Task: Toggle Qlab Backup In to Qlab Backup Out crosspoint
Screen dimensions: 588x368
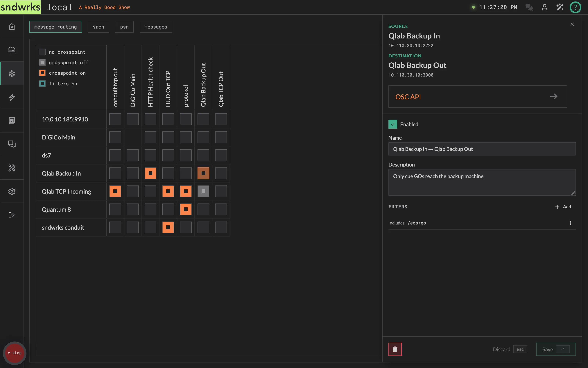Action: click(203, 173)
